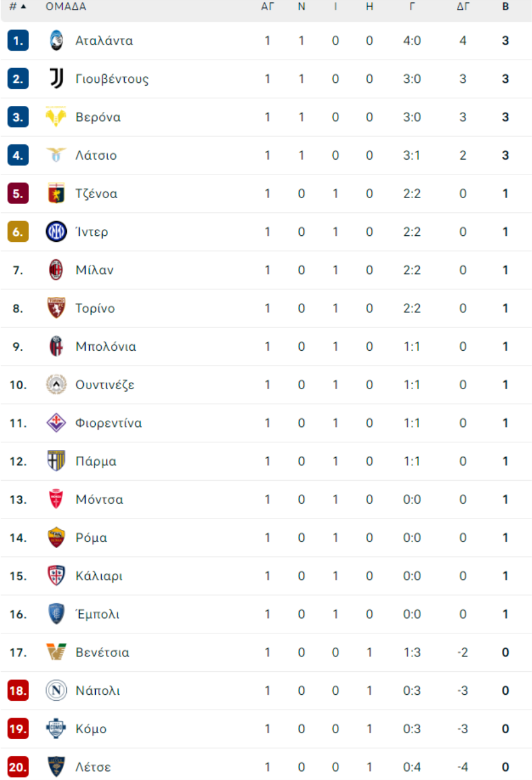
Task: Click the ΑΓ matches played header
Action: [268, 7]
